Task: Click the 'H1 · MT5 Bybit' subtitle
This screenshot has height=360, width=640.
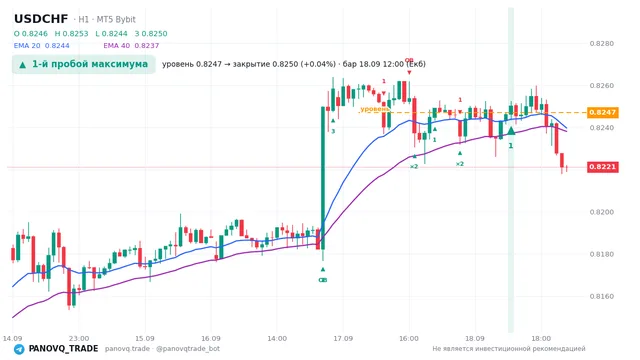Action: [107, 20]
